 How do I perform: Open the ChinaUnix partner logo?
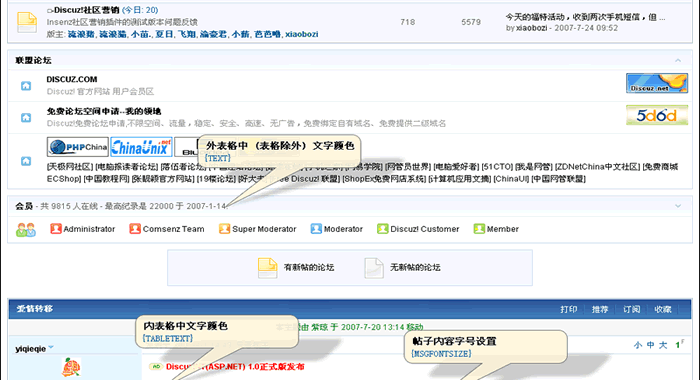tap(141, 147)
